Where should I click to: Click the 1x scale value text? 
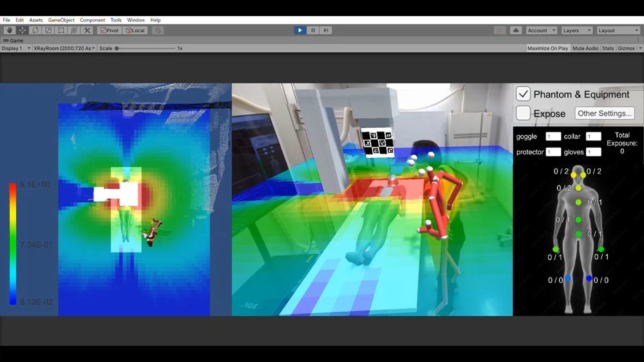point(180,48)
